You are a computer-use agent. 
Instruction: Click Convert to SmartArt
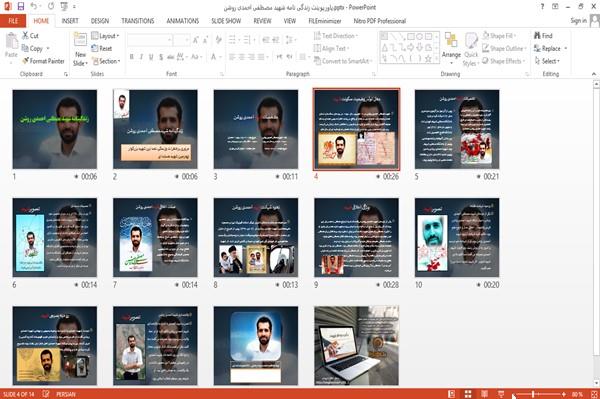[342, 61]
